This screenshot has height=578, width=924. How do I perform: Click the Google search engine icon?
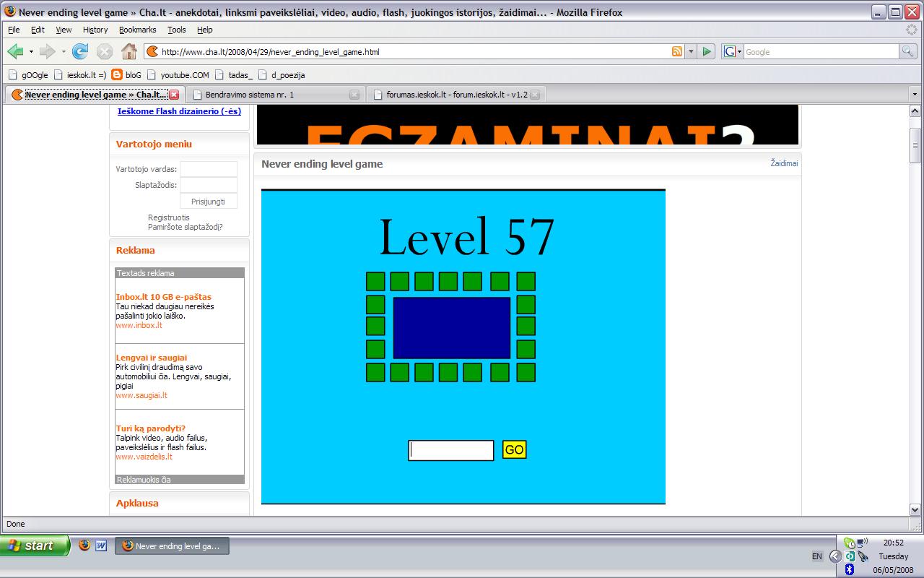coord(730,51)
